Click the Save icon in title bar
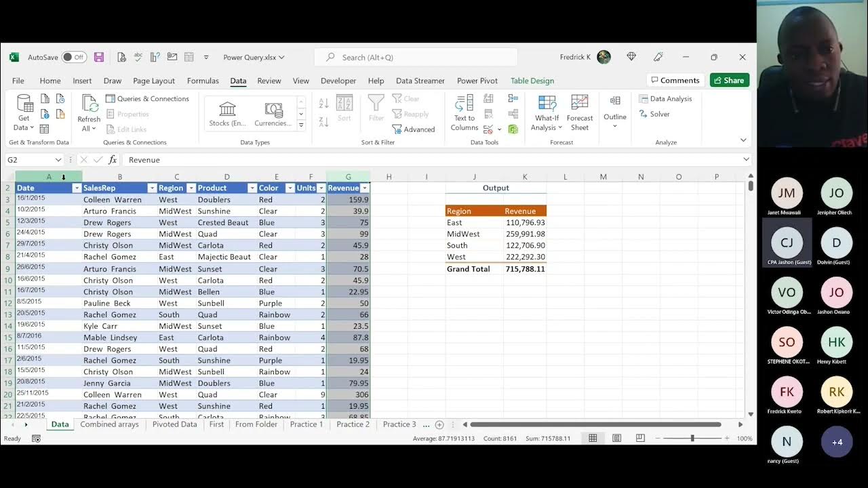The height and width of the screenshot is (488, 868). (99, 58)
